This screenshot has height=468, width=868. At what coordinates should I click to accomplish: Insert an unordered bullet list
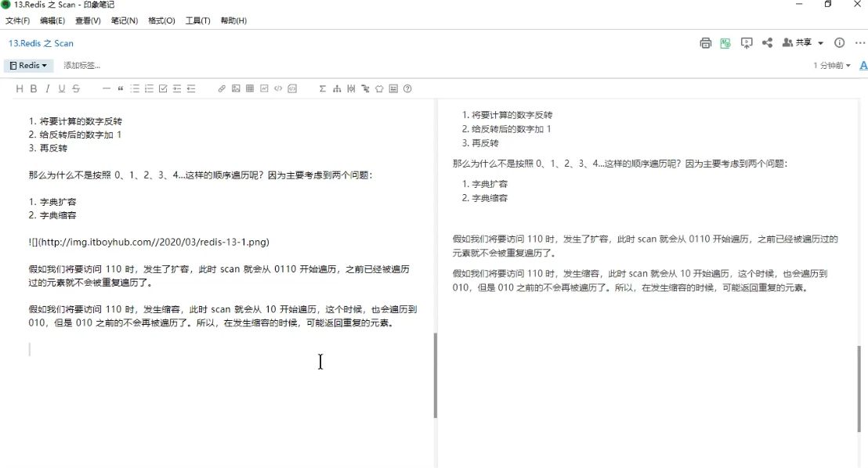pyautogui.click(x=135, y=88)
